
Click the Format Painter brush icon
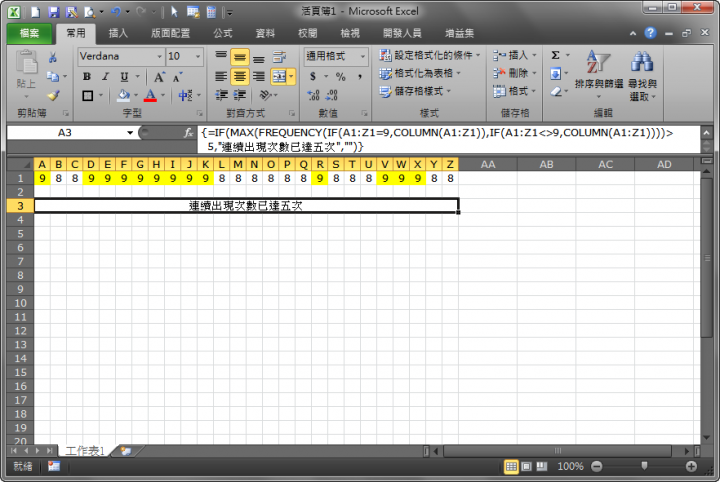point(53,95)
